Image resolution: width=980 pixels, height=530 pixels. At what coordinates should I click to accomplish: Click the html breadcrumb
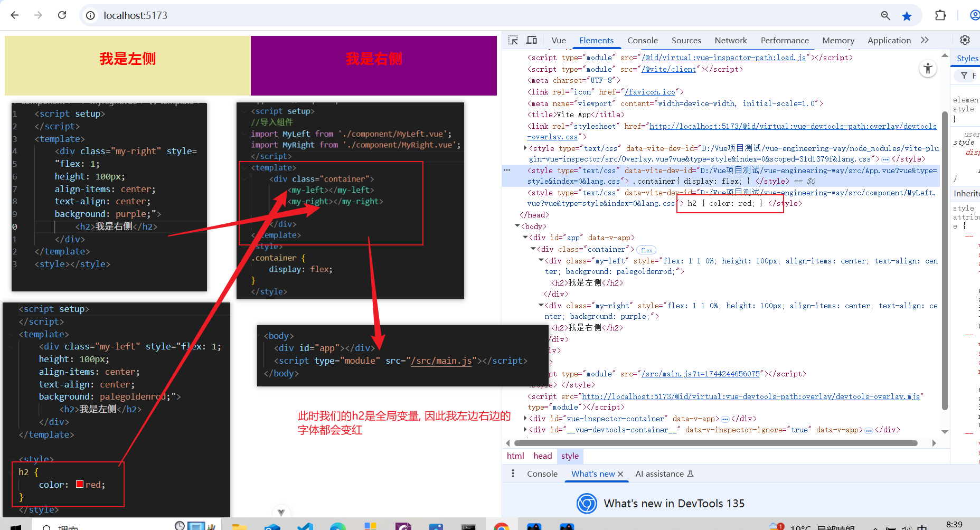point(515,456)
